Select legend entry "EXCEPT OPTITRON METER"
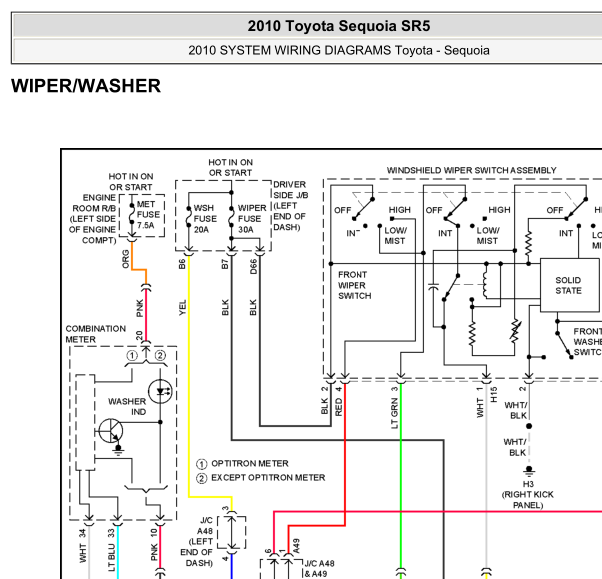This screenshot has height=579, width=602. tap(268, 478)
